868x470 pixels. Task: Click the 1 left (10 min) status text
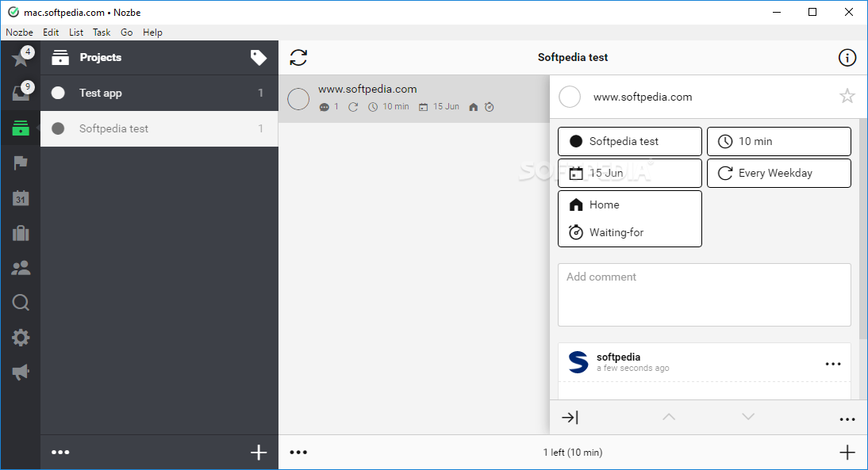pyautogui.click(x=573, y=453)
